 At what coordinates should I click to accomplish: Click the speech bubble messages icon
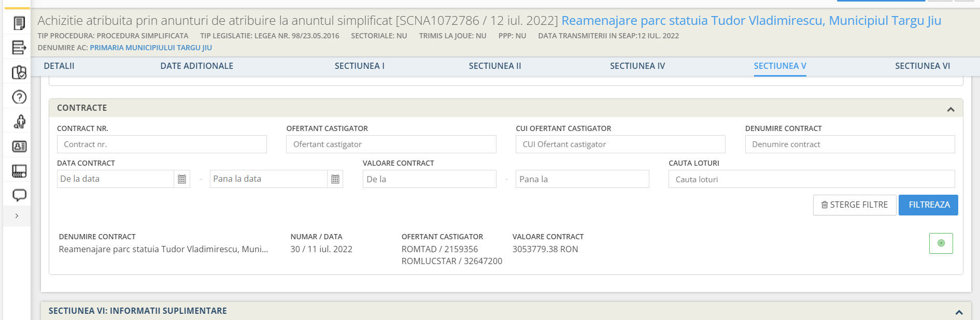pyautogui.click(x=19, y=195)
